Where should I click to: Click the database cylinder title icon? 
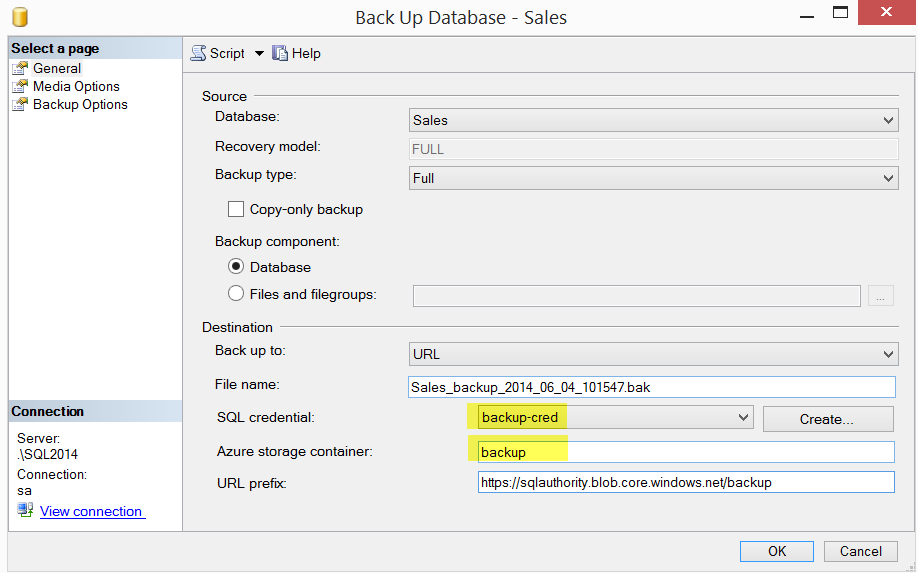click(x=20, y=17)
